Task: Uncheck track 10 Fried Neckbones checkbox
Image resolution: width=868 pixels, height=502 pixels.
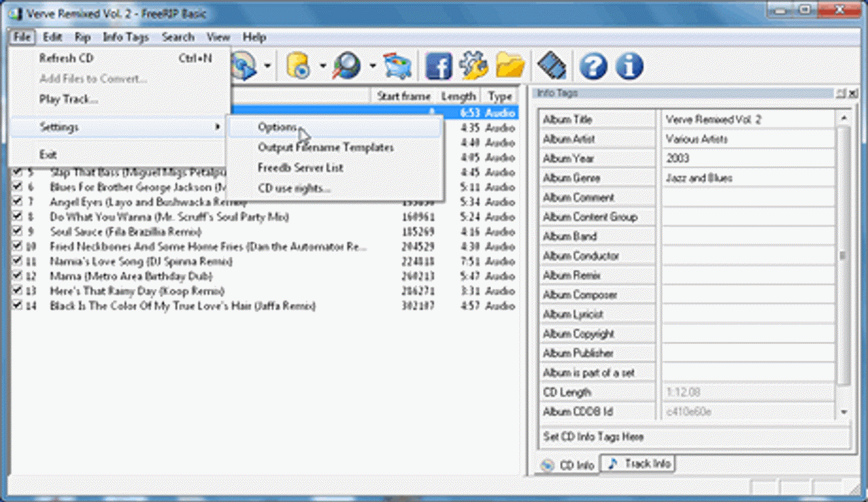Action: pos(18,247)
